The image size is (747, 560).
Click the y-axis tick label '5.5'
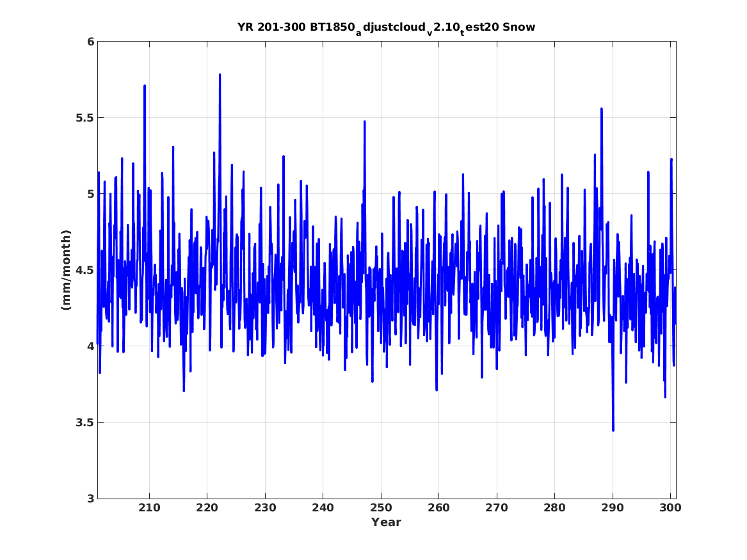(x=85, y=118)
